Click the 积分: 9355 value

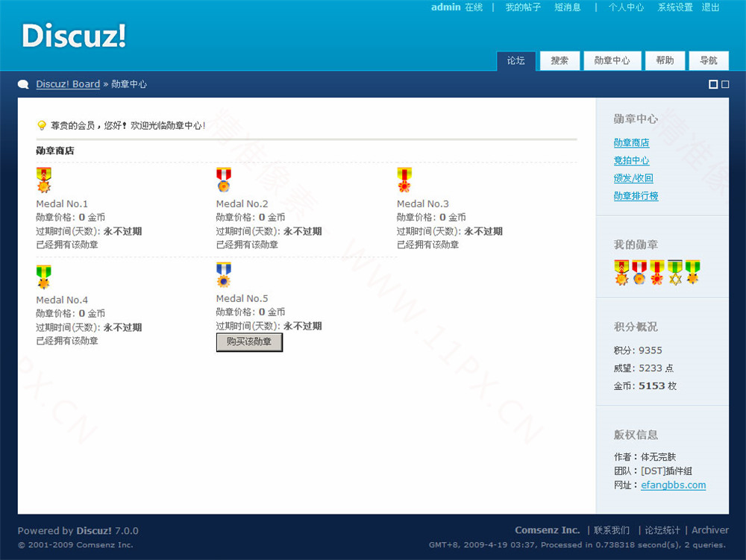(x=638, y=350)
